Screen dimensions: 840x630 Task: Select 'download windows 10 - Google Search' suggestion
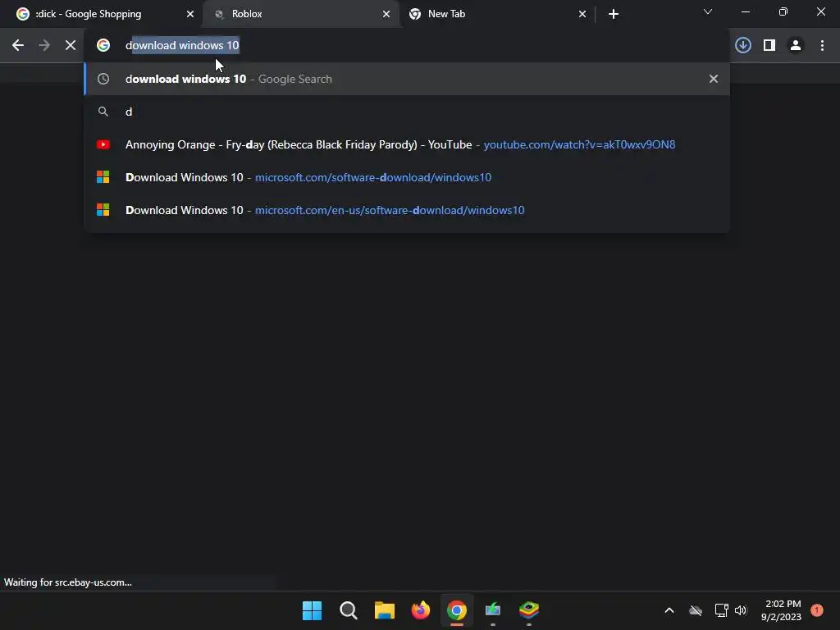pos(407,79)
